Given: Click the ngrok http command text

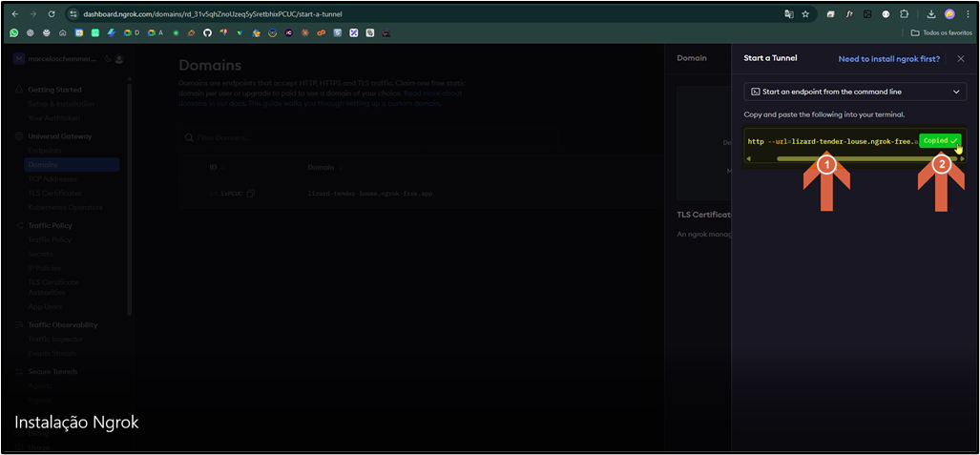Looking at the screenshot, I should tap(832, 142).
